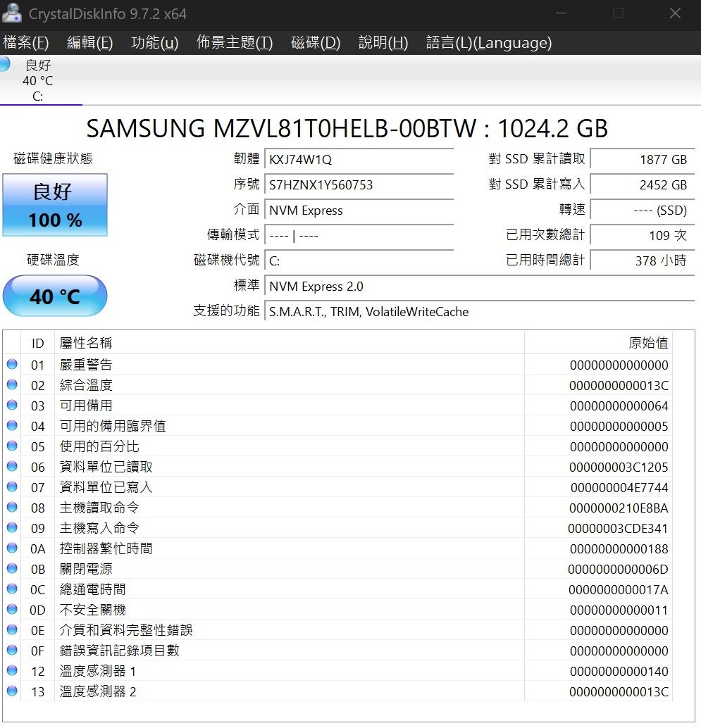Select the 可用備用 attribute row

282,406
